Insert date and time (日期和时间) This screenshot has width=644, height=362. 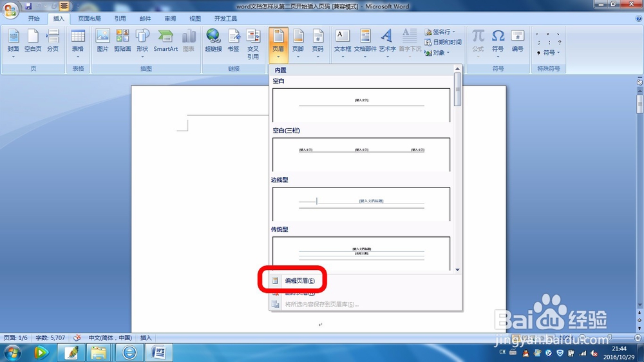tap(443, 42)
